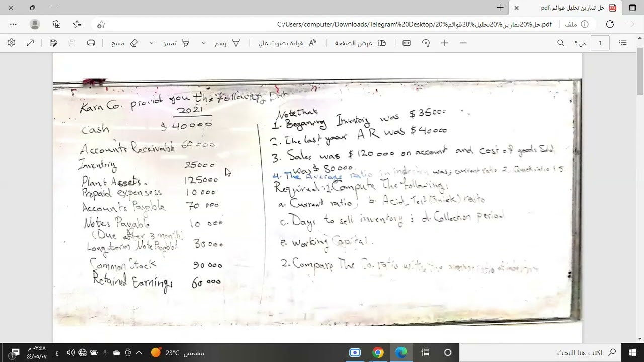This screenshot has height=362, width=644.
Task: Open Windows Start menu
Action: [x=632, y=352]
